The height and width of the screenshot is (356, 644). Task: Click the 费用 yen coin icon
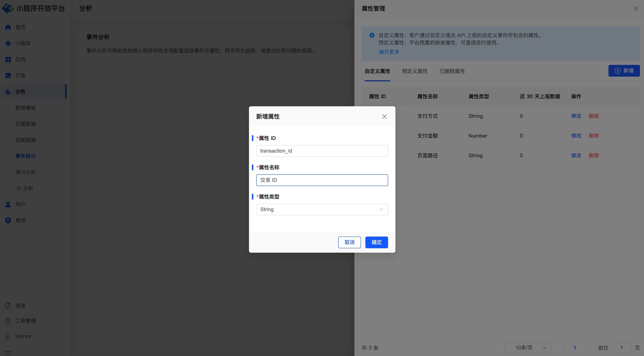pos(8,220)
